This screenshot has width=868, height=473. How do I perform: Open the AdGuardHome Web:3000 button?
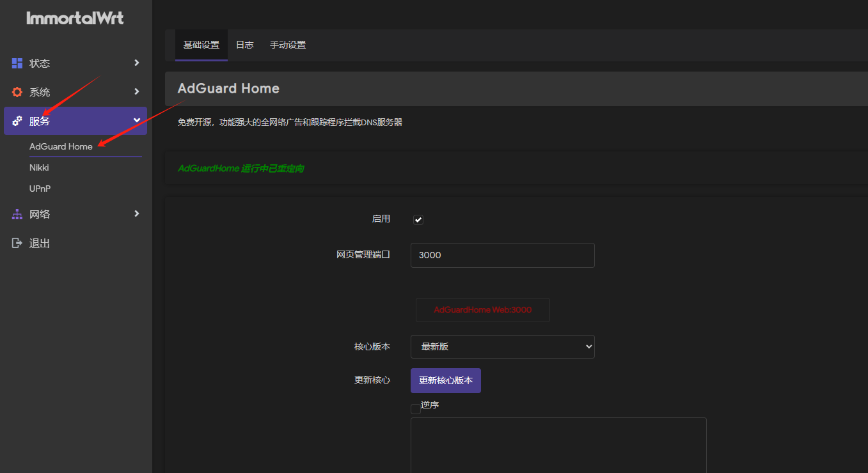pos(482,310)
